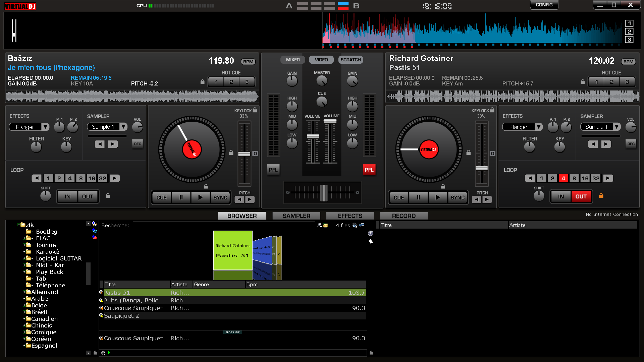This screenshot has width=644, height=362.
Task: Enable left deck loop OUT
Action: coord(88,197)
